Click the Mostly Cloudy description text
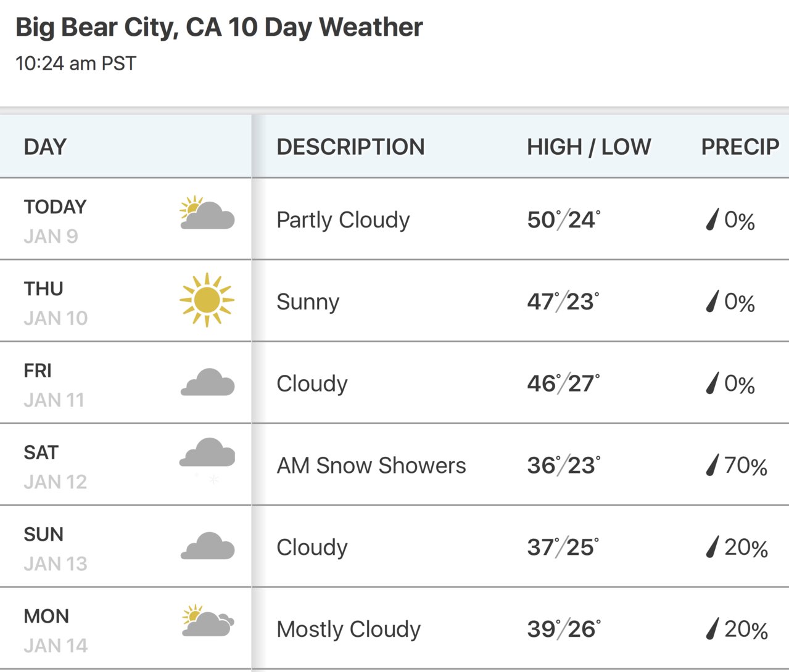The image size is (789, 672). (349, 629)
